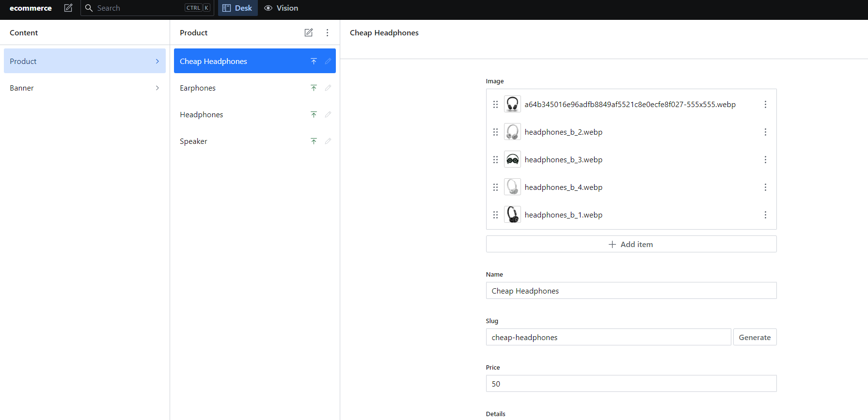Image resolution: width=868 pixels, height=420 pixels.
Task: Switch to the Desk tool tab
Action: click(x=237, y=8)
